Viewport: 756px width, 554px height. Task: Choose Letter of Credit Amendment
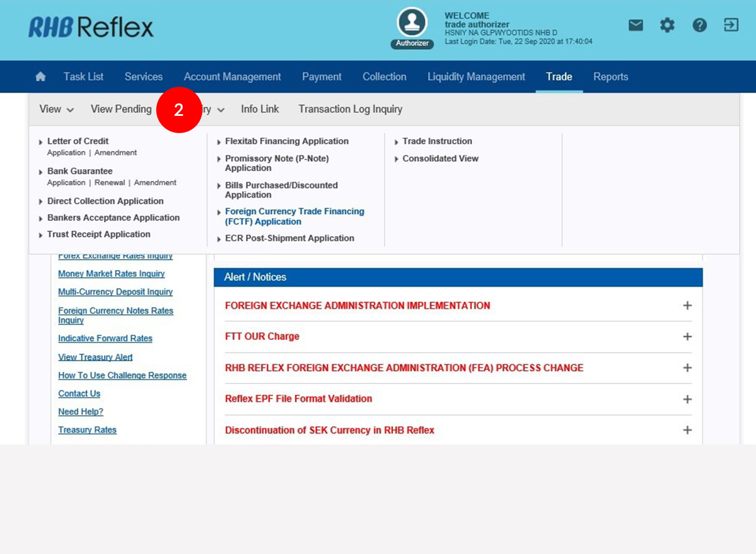point(115,153)
